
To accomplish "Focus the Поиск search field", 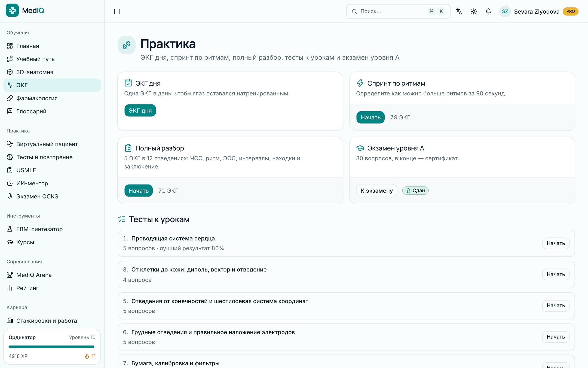I will 398,11.
